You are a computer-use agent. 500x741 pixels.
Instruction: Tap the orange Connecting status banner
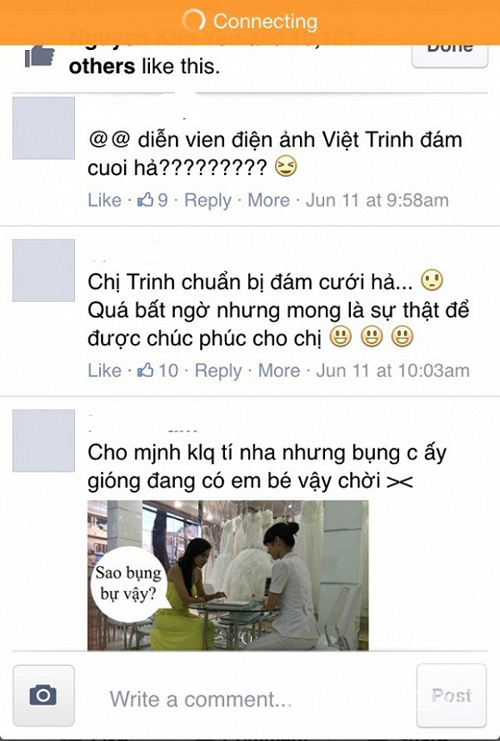pos(250,22)
